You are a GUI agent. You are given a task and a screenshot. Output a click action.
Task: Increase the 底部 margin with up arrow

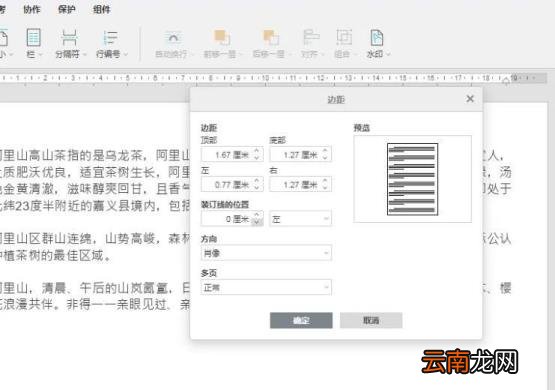[325, 151]
